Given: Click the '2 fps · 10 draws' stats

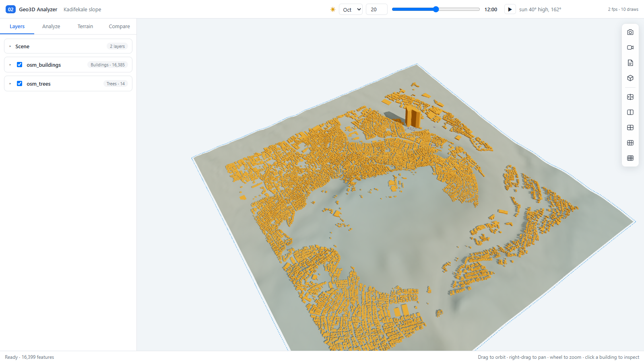Looking at the screenshot, I should [623, 9].
